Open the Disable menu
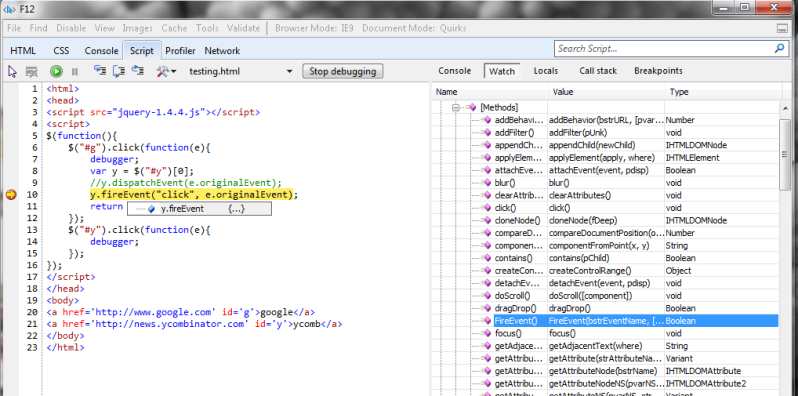 71,29
